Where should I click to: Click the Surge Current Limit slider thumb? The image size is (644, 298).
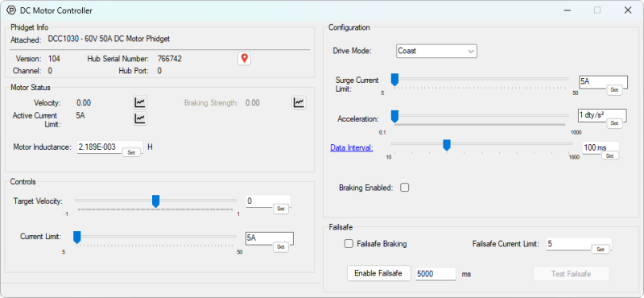pyautogui.click(x=394, y=80)
